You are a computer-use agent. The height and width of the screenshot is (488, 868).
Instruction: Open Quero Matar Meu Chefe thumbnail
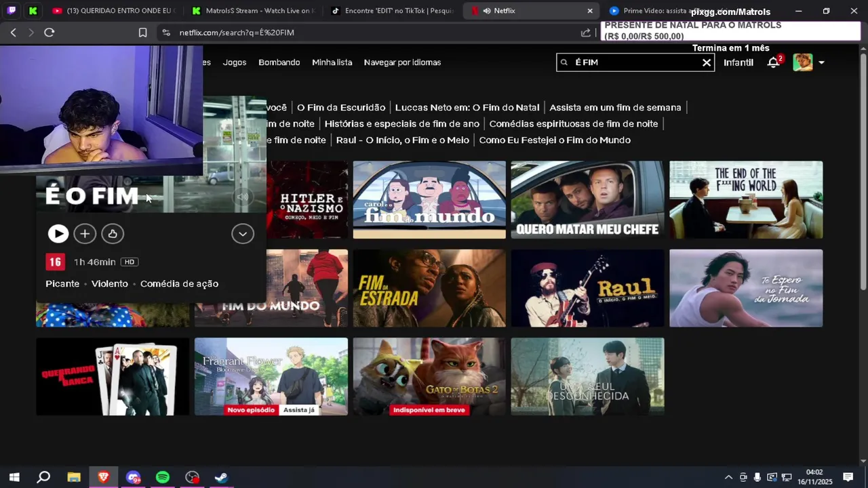click(x=587, y=200)
